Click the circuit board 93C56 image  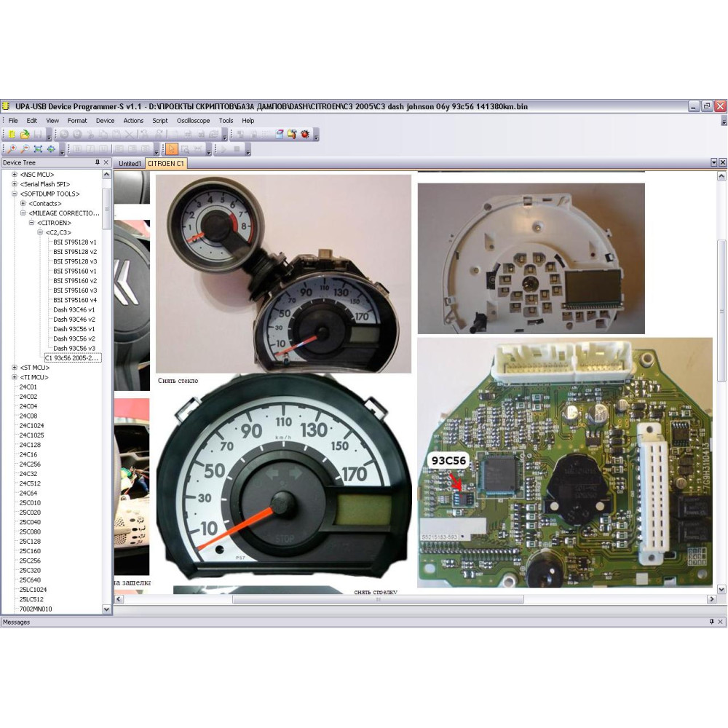pos(565,463)
